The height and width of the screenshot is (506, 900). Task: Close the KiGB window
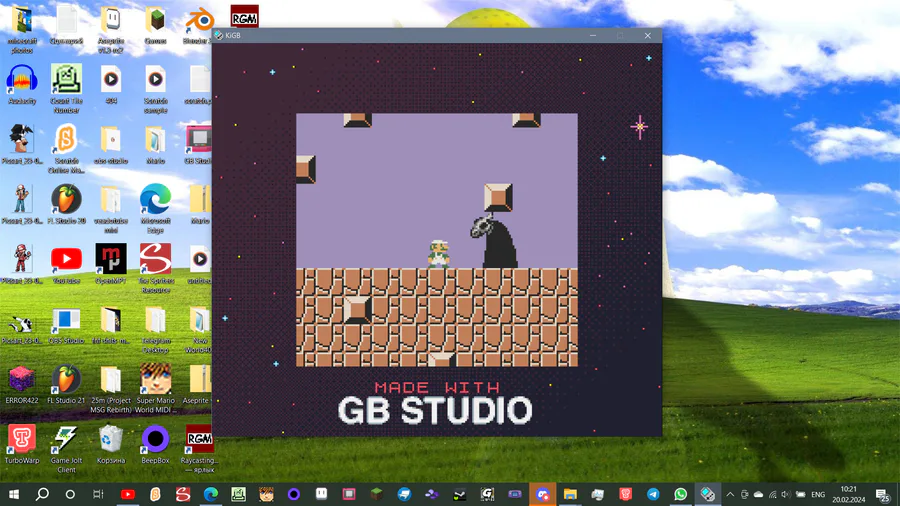[x=647, y=36]
